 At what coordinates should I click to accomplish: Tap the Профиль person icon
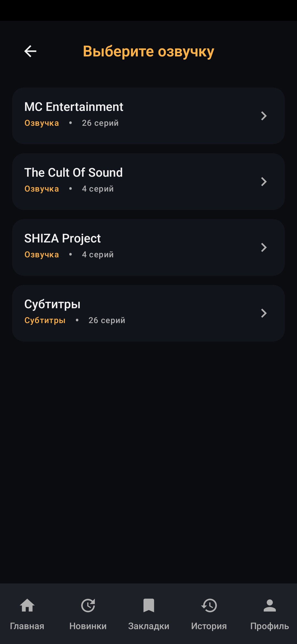(269, 605)
